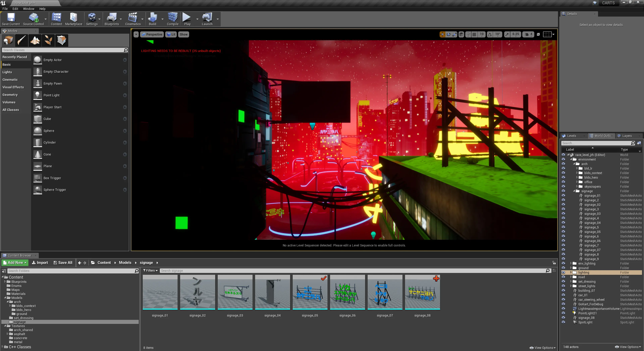Hide the PointLight21 actor via its eye icon
This screenshot has height=351, width=644.
coord(563,313)
